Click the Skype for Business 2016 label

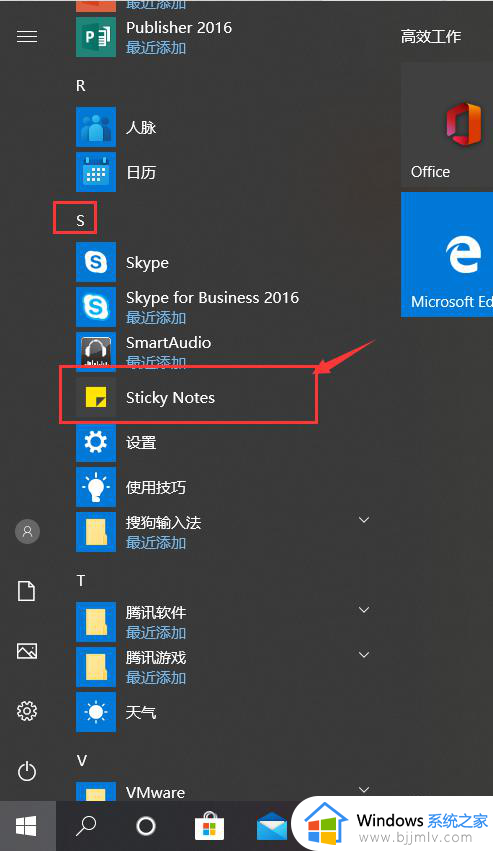pos(212,297)
